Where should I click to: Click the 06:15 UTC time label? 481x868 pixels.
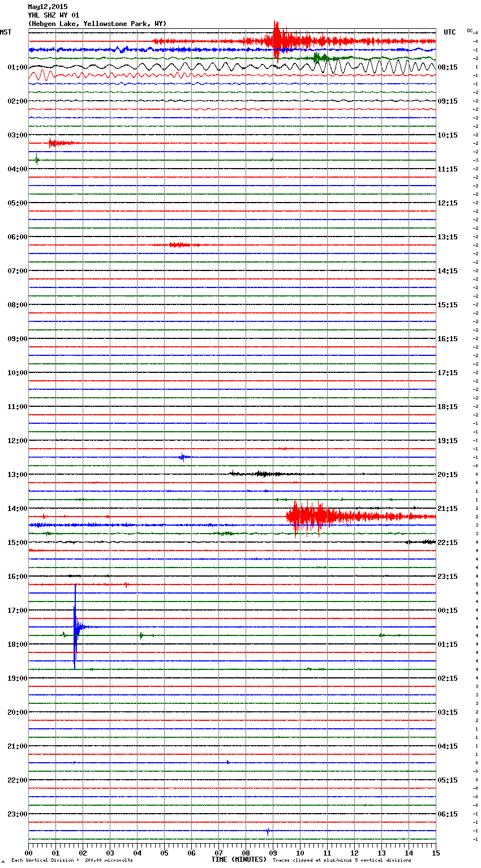pos(448,814)
